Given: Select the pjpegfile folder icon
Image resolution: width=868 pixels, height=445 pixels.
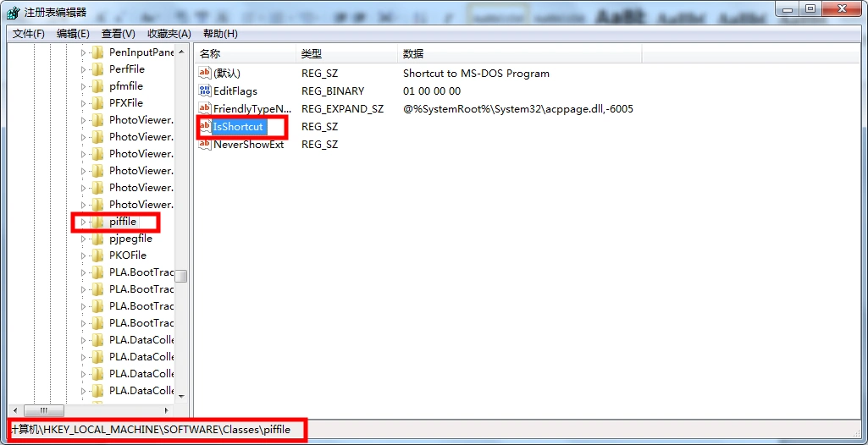Looking at the screenshot, I should click(x=98, y=239).
